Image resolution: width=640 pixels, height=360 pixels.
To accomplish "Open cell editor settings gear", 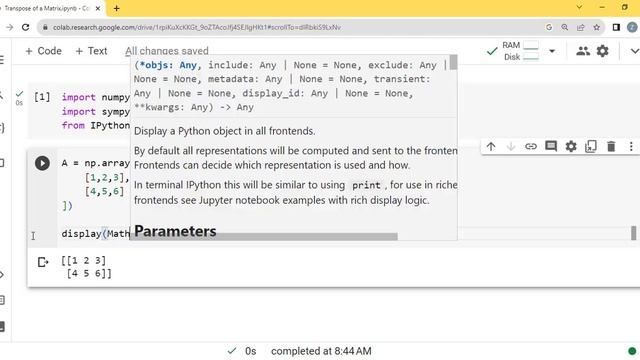I will 571,146.
